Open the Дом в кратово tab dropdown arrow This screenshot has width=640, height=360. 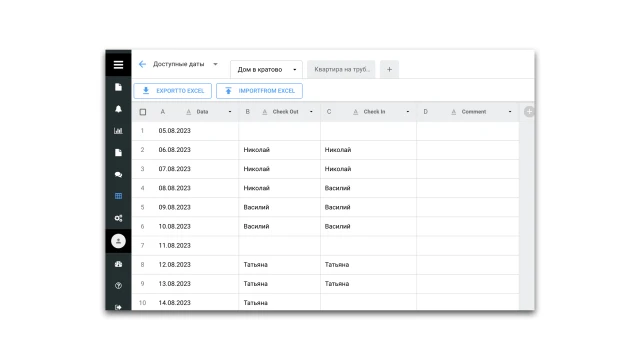[x=295, y=70]
